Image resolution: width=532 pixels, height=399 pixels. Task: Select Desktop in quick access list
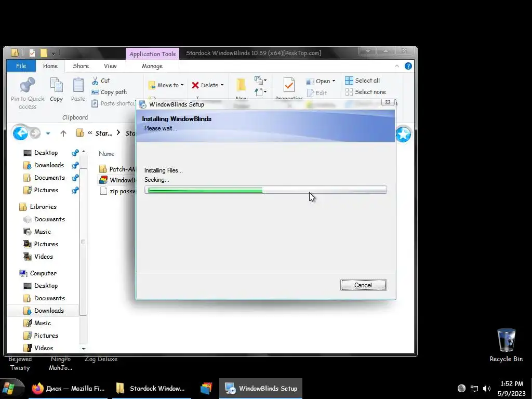41,153
